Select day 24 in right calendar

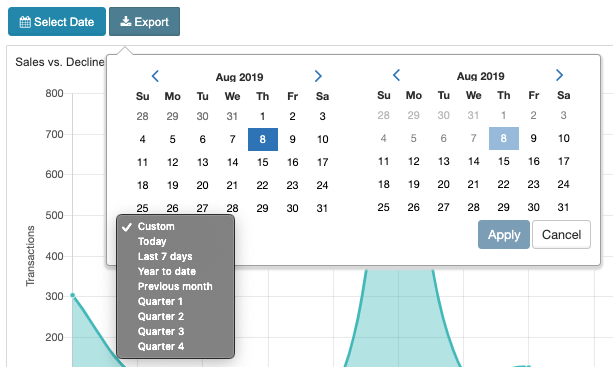[564, 184]
